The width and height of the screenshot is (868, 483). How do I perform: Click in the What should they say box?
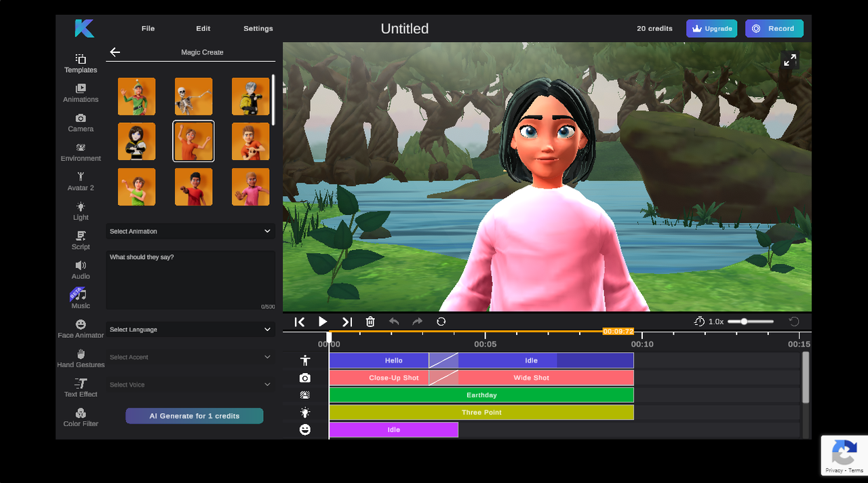coord(191,281)
